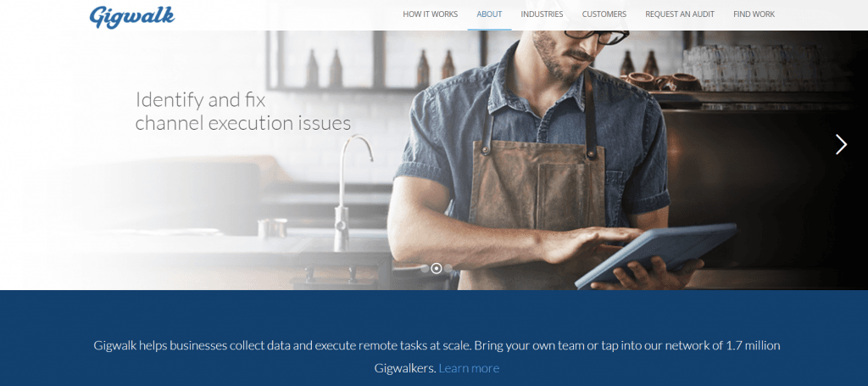The height and width of the screenshot is (386, 868).
Task: Open the How It Works page
Action: pyautogui.click(x=430, y=14)
